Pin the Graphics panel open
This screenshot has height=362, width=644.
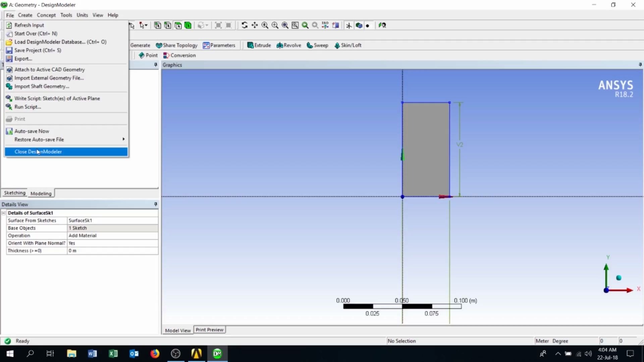640,64
